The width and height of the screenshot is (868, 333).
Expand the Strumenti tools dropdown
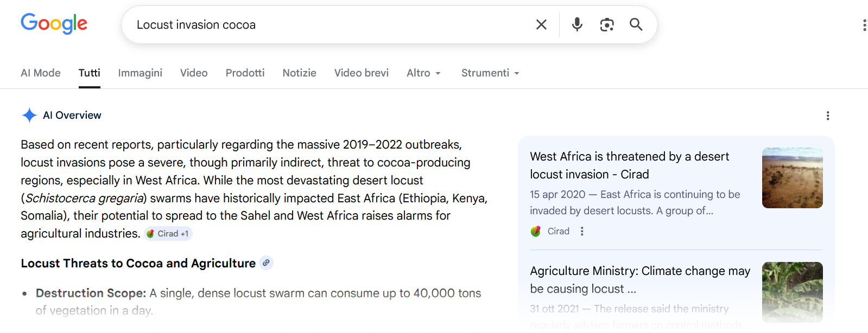(x=490, y=73)
